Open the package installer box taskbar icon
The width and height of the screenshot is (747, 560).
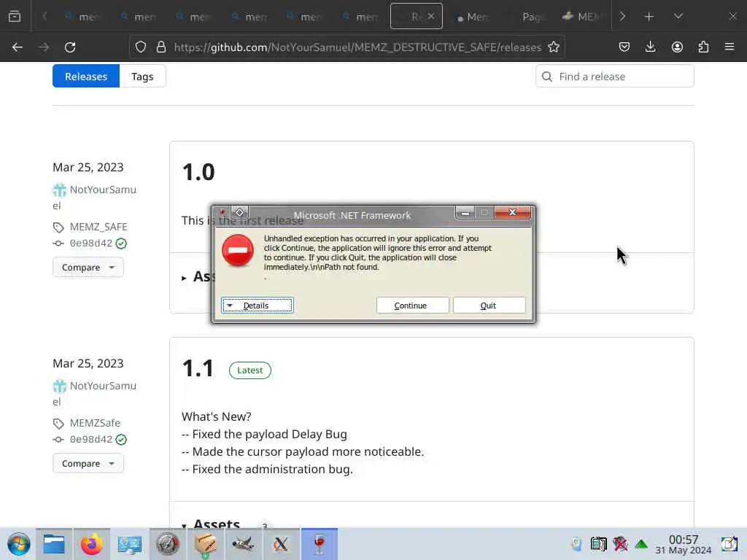[x=205, y=544]
